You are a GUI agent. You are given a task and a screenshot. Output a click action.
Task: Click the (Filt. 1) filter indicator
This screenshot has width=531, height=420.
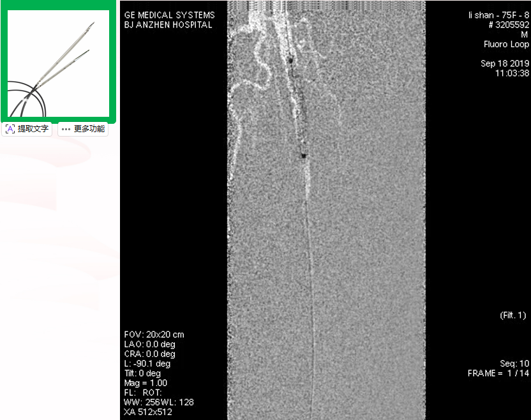(512, 315)
